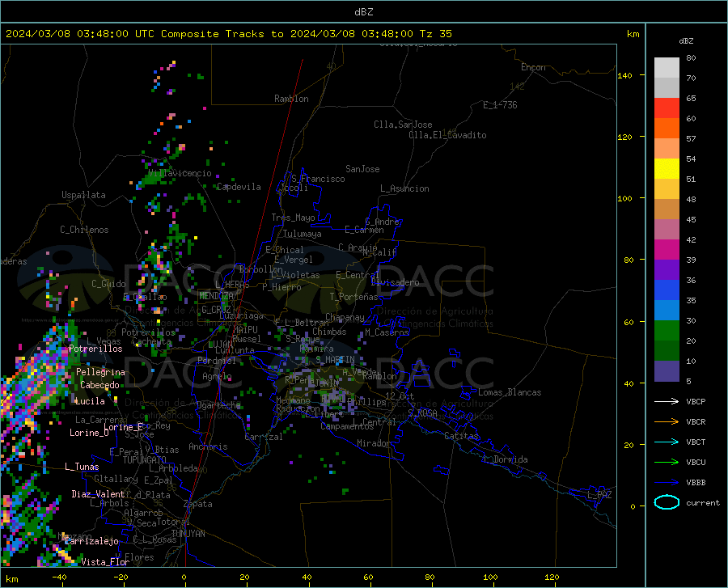
Task: Click the 140 tick on vertical axis
Action: coord(625,75)
